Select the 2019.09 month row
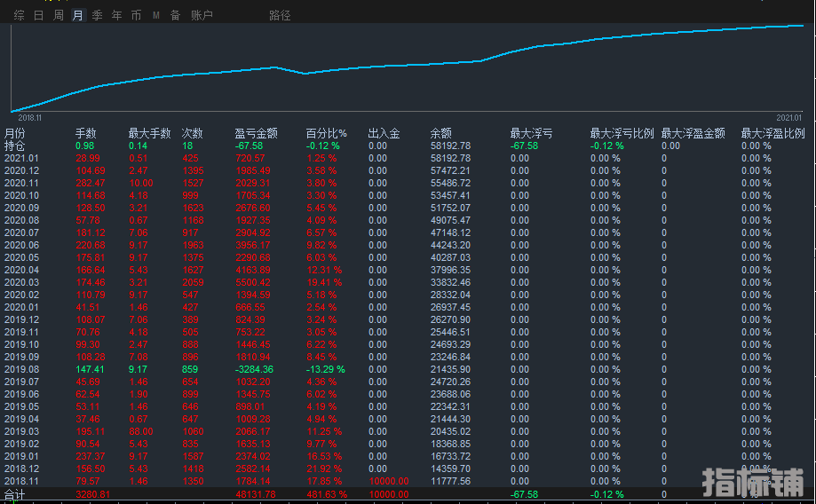The height and width of the screenshot is (504, 816). [x=408, y=358]
